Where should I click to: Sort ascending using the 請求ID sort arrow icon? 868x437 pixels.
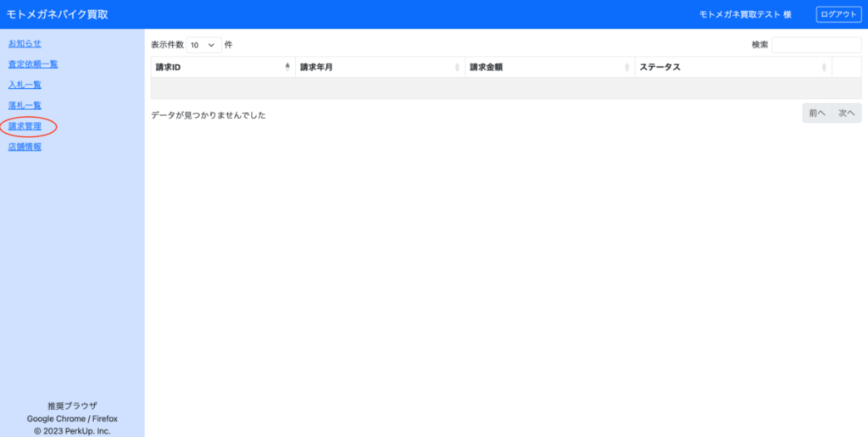[x=287, y=67]
